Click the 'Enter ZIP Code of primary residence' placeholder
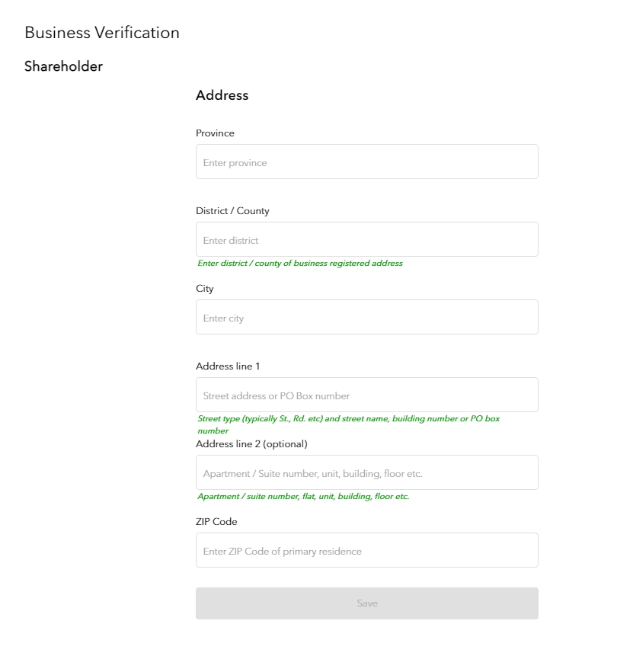The image size is (633, 672). [283, 552]
